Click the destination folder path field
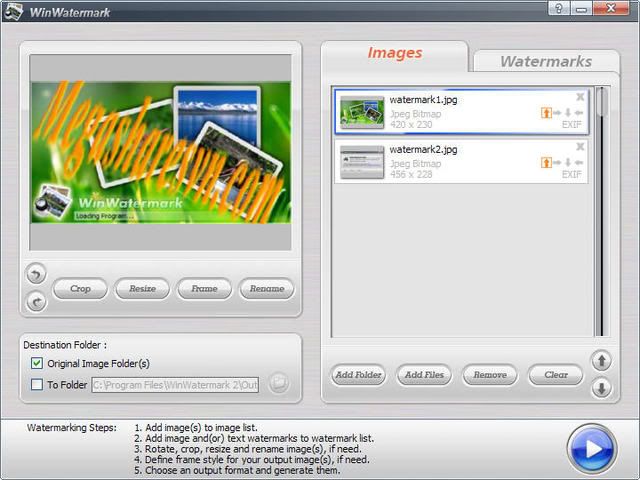Viewport: 640px width, 480px height. (x=176, y=384)
